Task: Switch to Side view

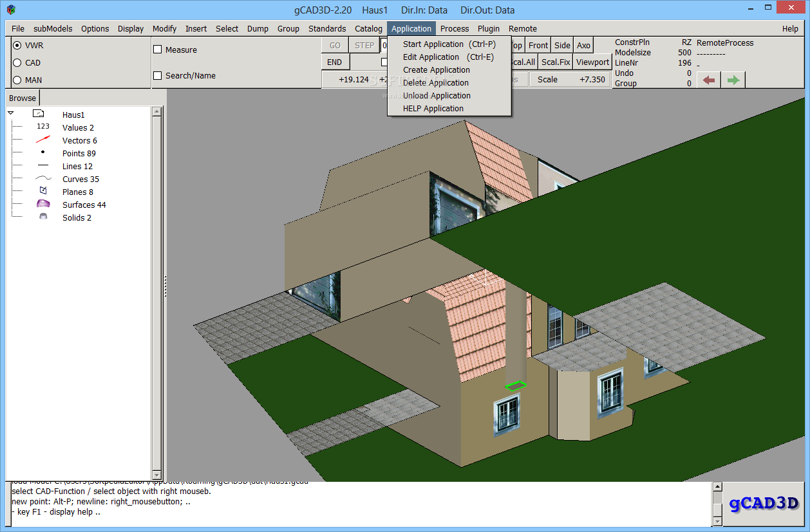Action: pos(562,45)
